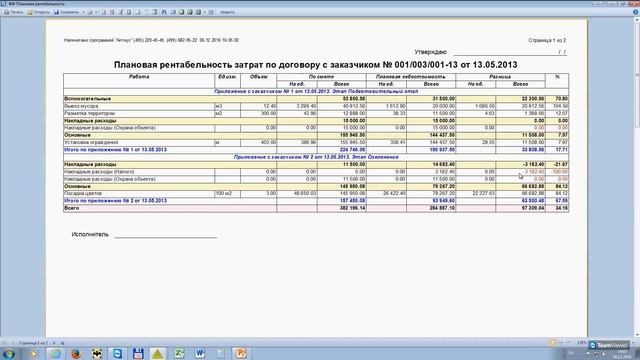640x360 pixels.
Task: Click the 224 746.06 subtotal value
Action: 352,150
